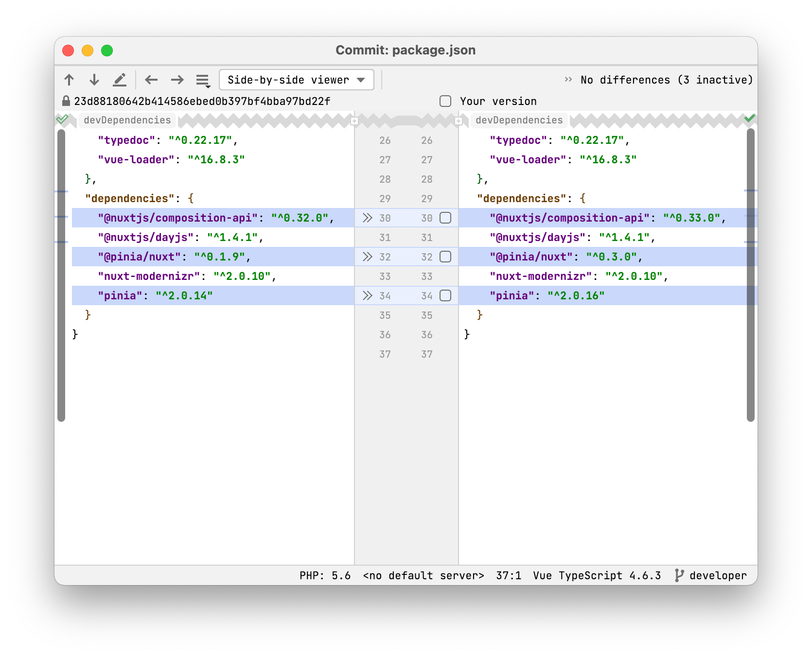This screenshot has width=812, height=657.
Task: Click the revision hash 23d88180642b... label
Action: pos(202,101)
